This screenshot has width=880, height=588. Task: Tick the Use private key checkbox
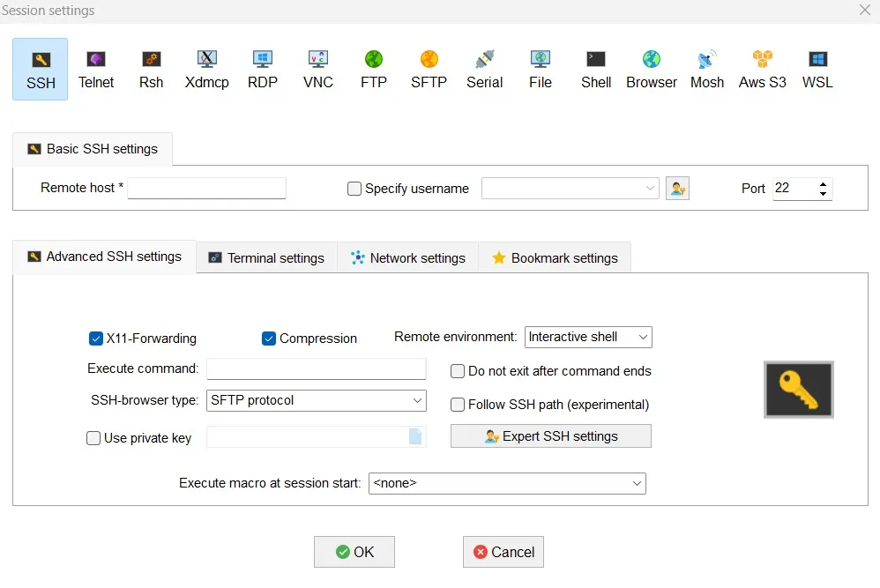93,437
